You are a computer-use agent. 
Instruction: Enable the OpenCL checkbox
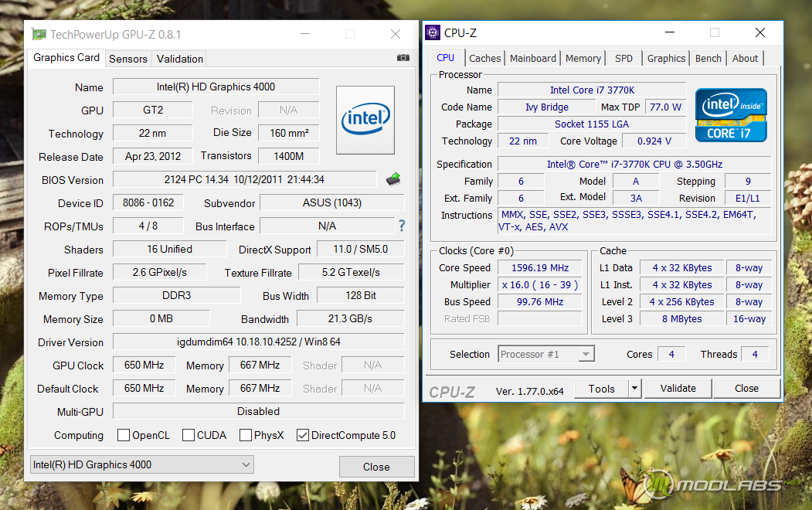tap(124, 435)
